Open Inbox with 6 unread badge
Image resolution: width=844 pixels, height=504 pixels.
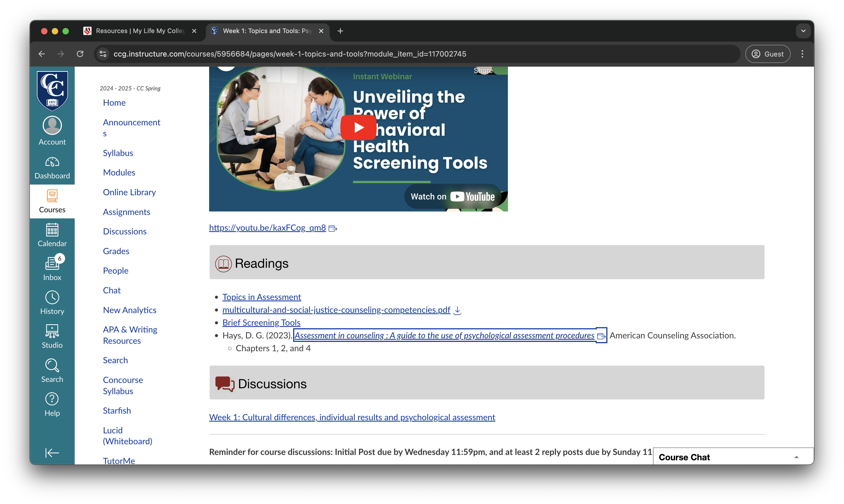pos(52,264)
